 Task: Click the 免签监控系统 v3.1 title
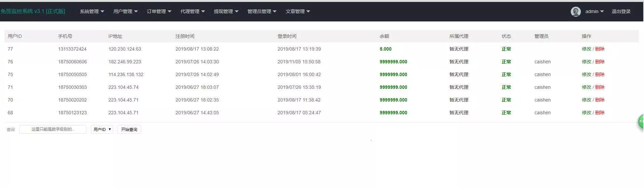pyautogui.click(x=33, y=11)
